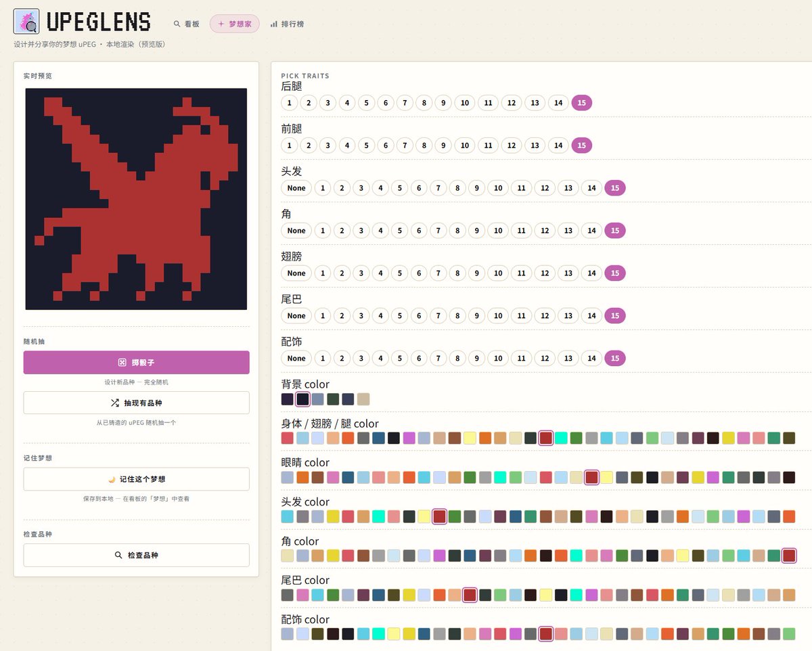Select 角 option 10
This screenshot has height=651, width=812.
coord(498,231)
